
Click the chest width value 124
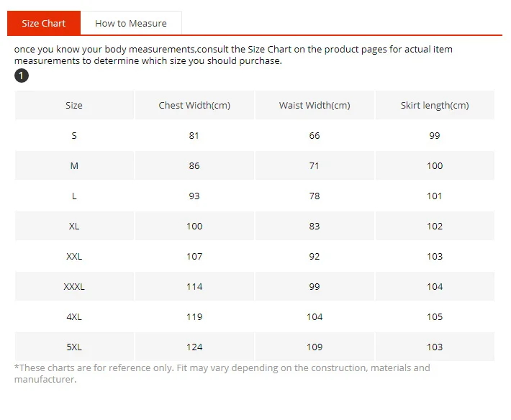coord(194,347)
